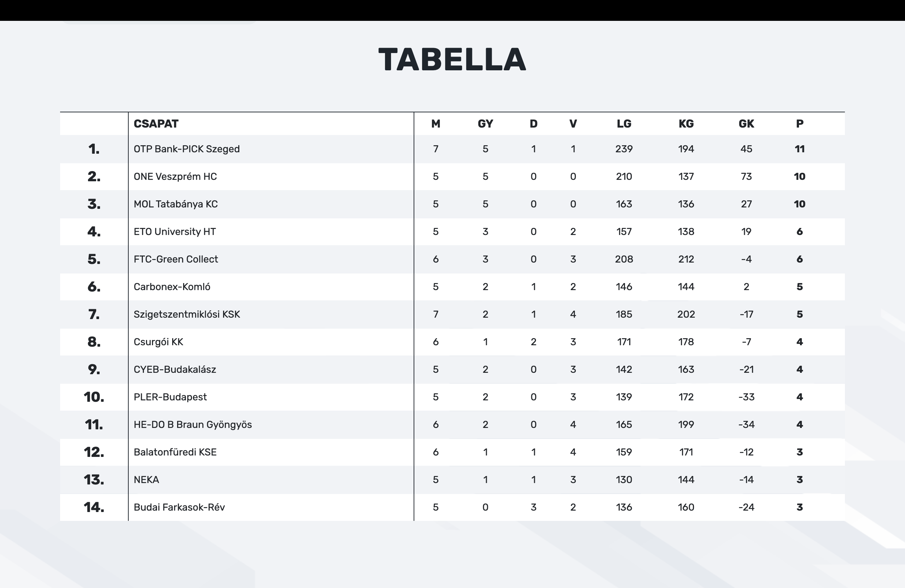Image resolution: width=905 pixels, height=588 pixels.
Task: Click Csurgói KK team name
Action: coord(158,342)
